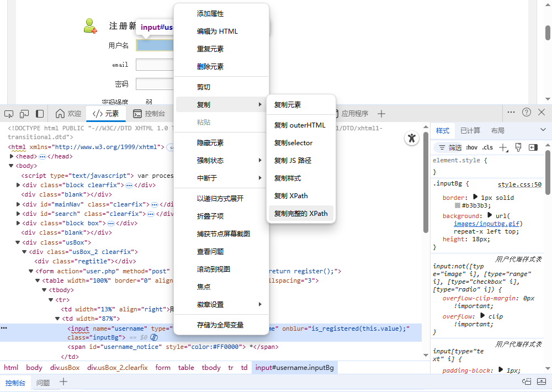Switch to the 布局 tab

coord(497,131)
